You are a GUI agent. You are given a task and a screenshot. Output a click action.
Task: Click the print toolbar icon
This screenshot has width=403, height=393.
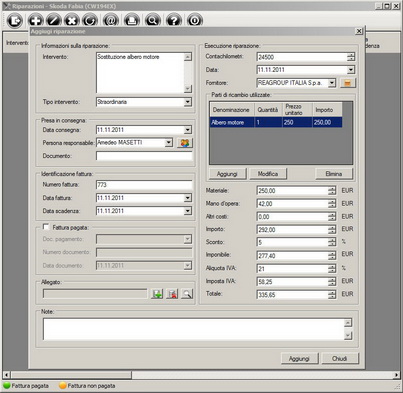pos(132,20)
